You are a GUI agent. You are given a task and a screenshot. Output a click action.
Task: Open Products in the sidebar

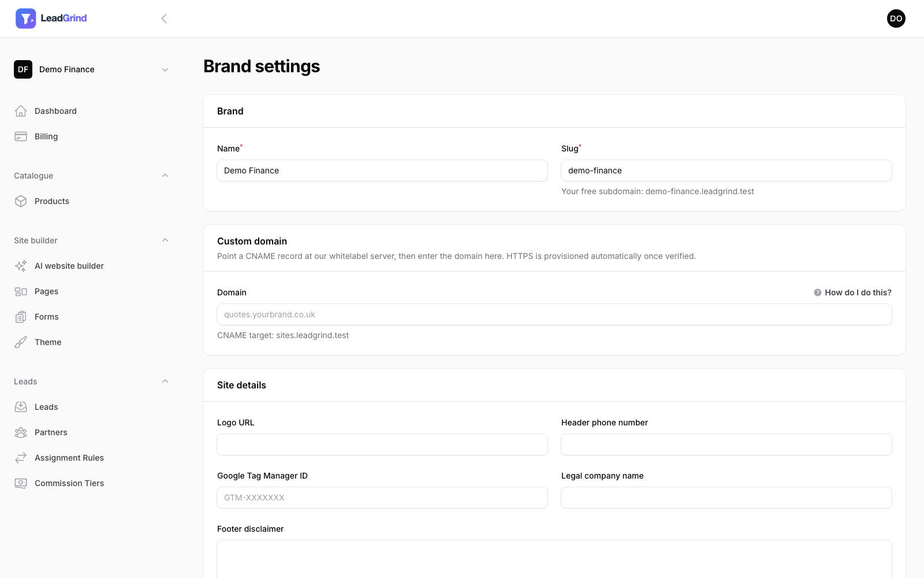[x=92, y=201]
